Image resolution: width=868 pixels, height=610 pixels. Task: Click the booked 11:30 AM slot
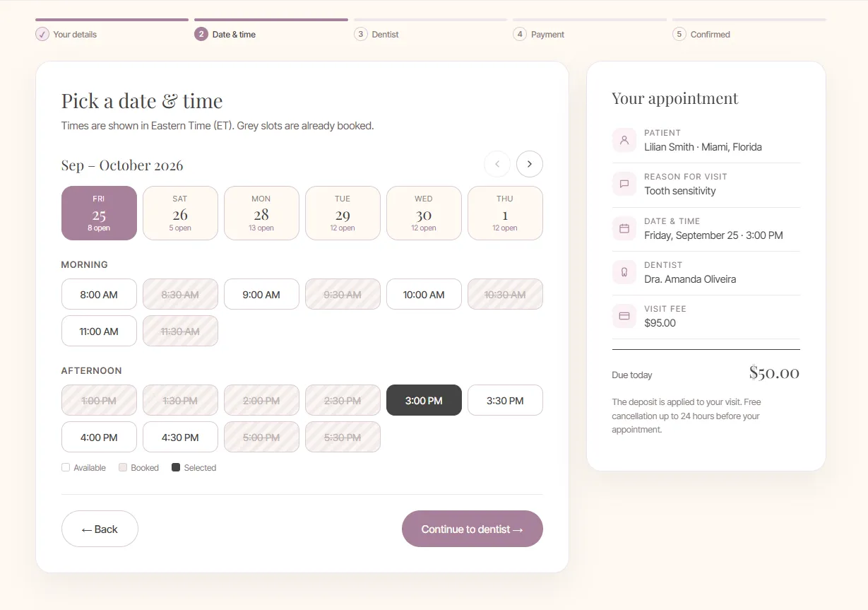[180, 331]
